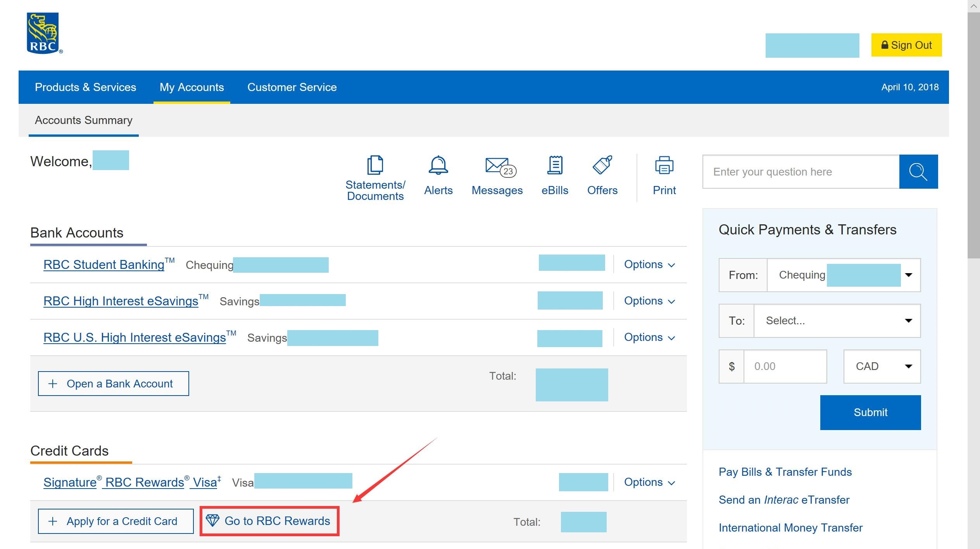The image size is (980, 549).
Task: Click the Sign Out button
Action: coord(906,45)
